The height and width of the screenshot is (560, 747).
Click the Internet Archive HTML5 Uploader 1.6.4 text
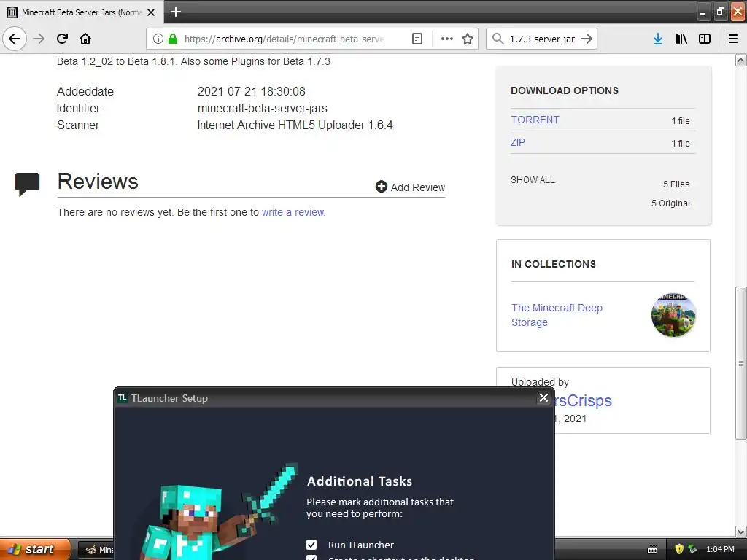pos(295,125)
